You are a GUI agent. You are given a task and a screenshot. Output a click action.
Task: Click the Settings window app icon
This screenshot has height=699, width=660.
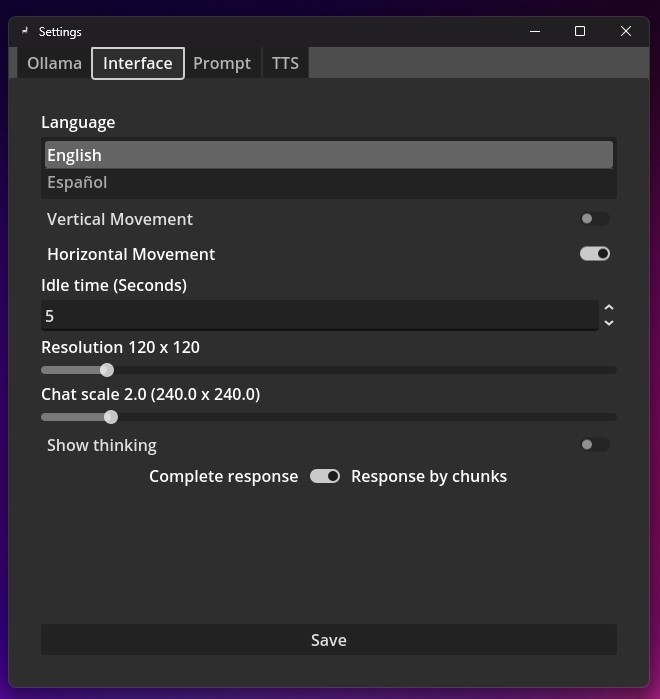(25, 32)
